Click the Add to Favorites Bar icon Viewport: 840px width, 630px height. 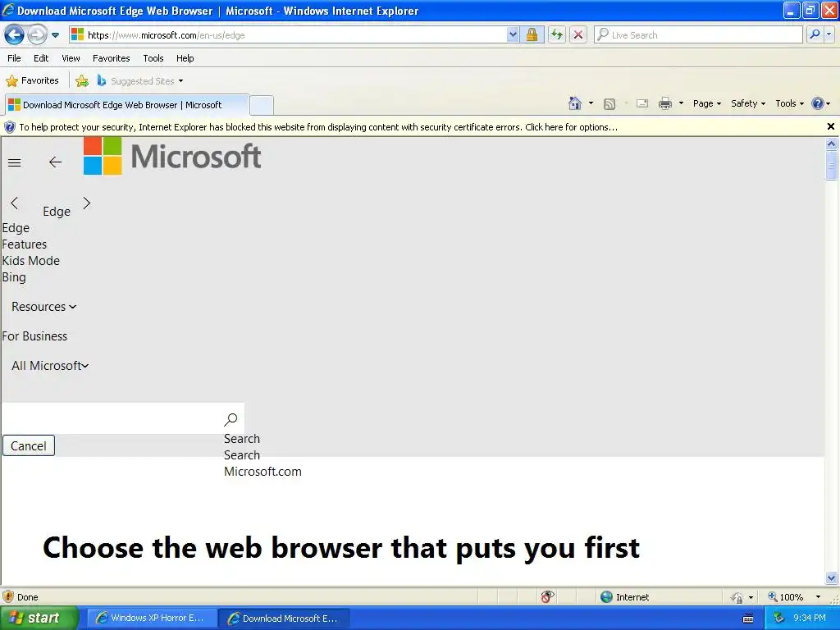(82, 81)
